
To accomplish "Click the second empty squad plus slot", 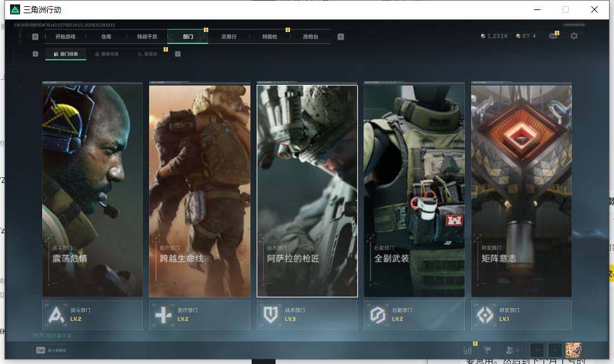I will tap(555, 350).
